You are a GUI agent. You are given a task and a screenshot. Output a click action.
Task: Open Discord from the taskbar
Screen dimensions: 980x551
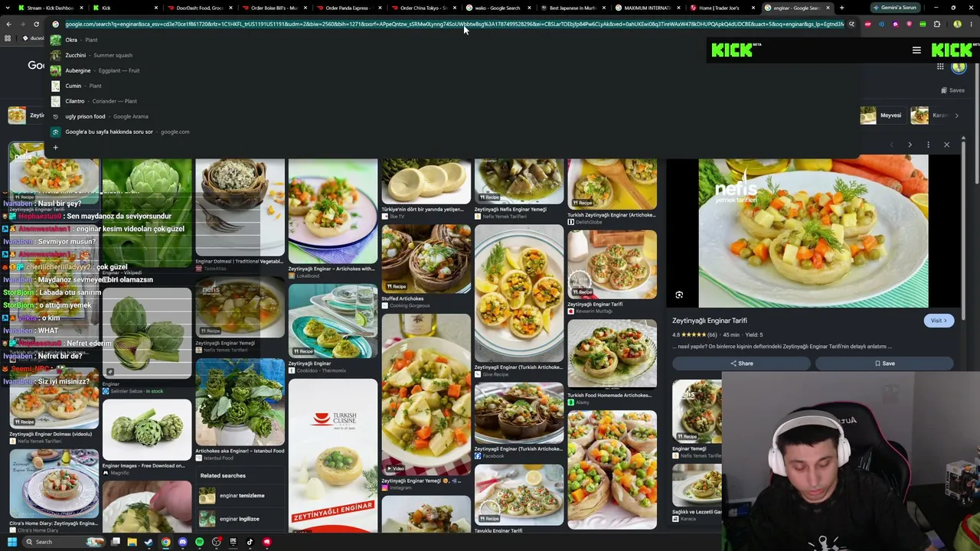pyautogui.click(x=182, y=542)
